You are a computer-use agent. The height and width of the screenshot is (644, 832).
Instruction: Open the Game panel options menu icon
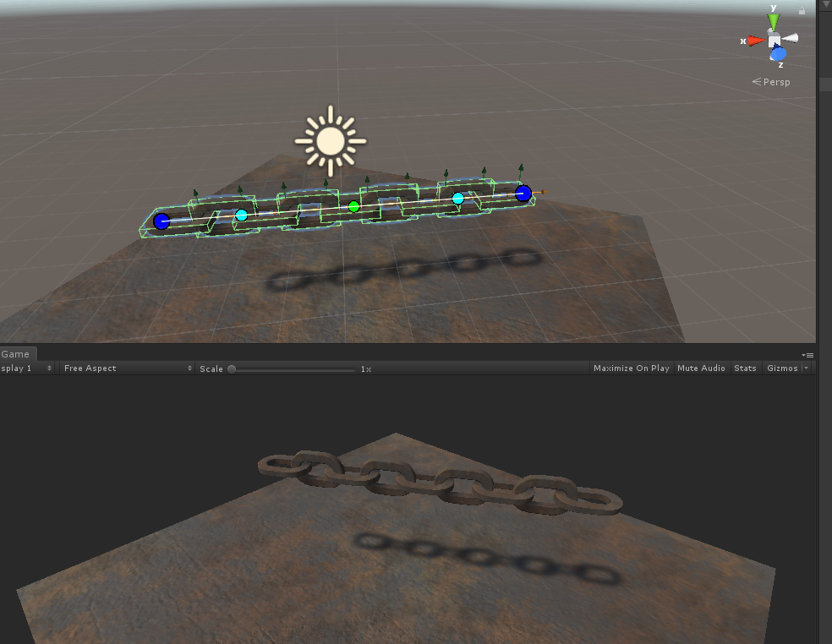[x=807, y=355]
